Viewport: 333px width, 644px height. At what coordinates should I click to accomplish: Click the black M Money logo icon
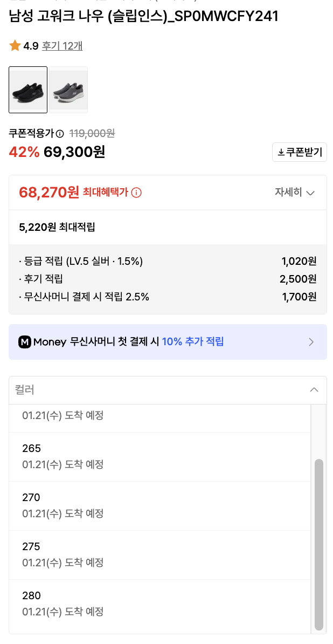[x=25, y=342]
